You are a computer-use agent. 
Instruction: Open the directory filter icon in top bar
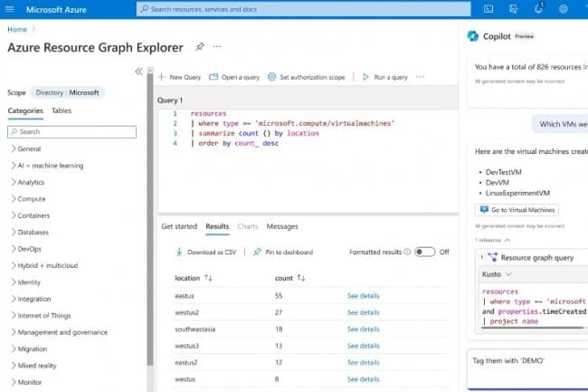[x=514, y=9]
